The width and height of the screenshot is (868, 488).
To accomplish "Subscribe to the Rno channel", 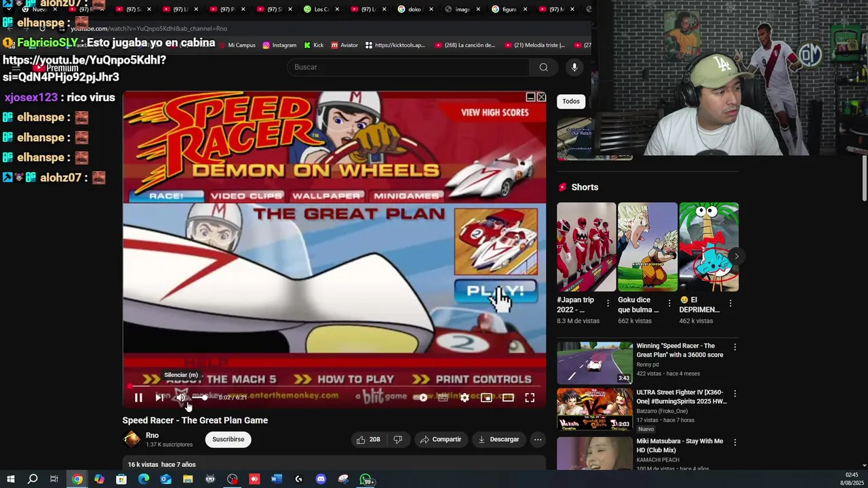I will click(228, 439).
